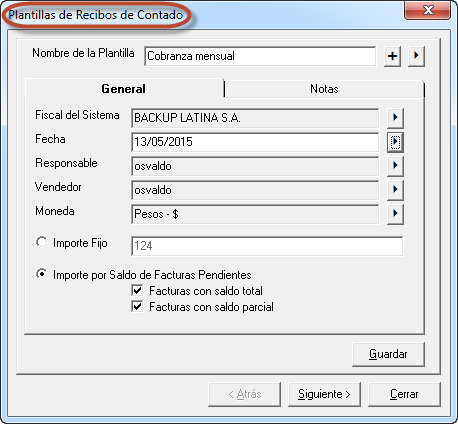Click the plus icon to add template

392,56
